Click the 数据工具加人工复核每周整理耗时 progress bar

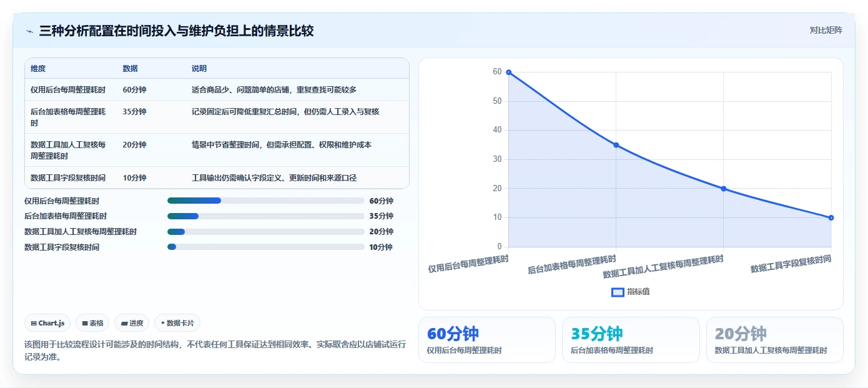266,232
